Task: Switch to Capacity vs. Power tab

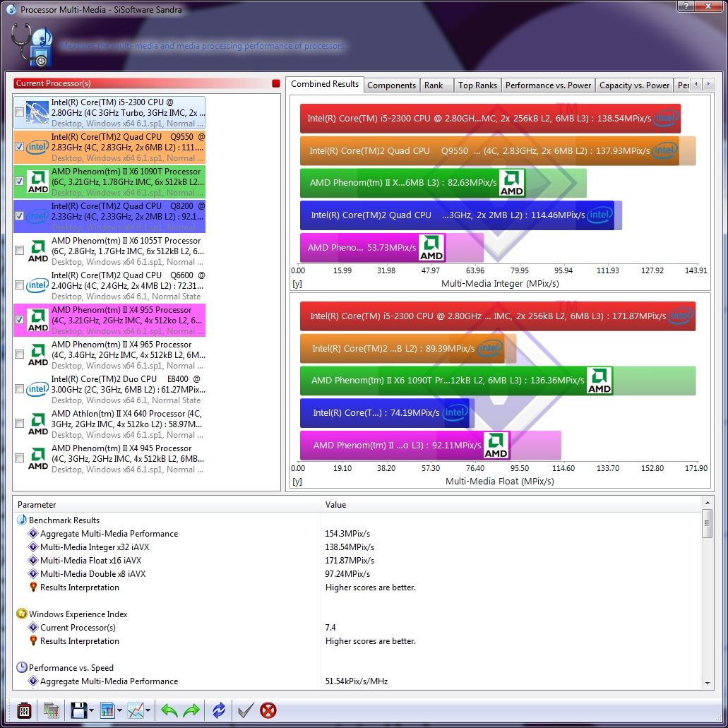Action: (x=634, y=85)
